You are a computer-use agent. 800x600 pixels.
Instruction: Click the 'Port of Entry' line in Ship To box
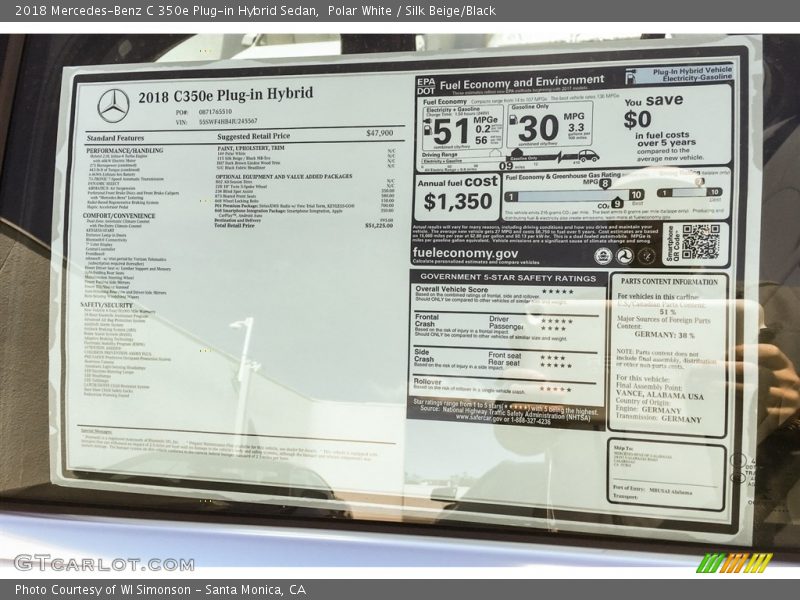(x=653, y=490)
